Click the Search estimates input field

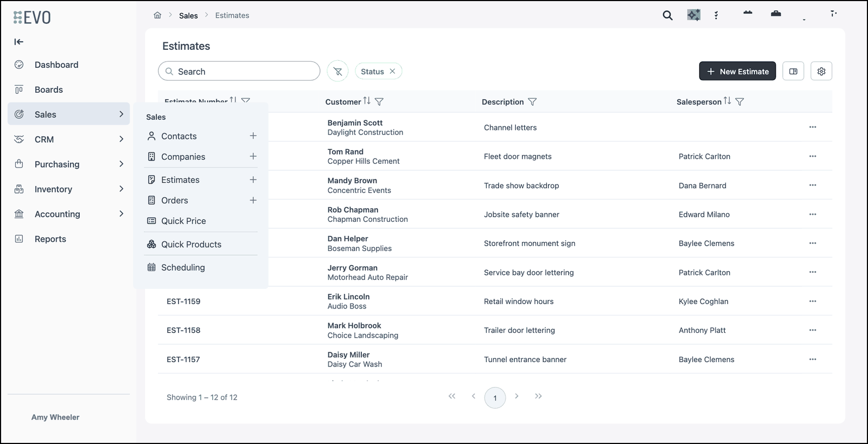click(239, 71)
